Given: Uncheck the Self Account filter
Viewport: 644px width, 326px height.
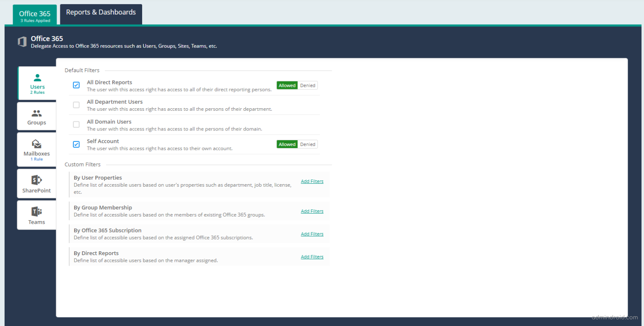Looking at the screenshot, I should point(76,143).
